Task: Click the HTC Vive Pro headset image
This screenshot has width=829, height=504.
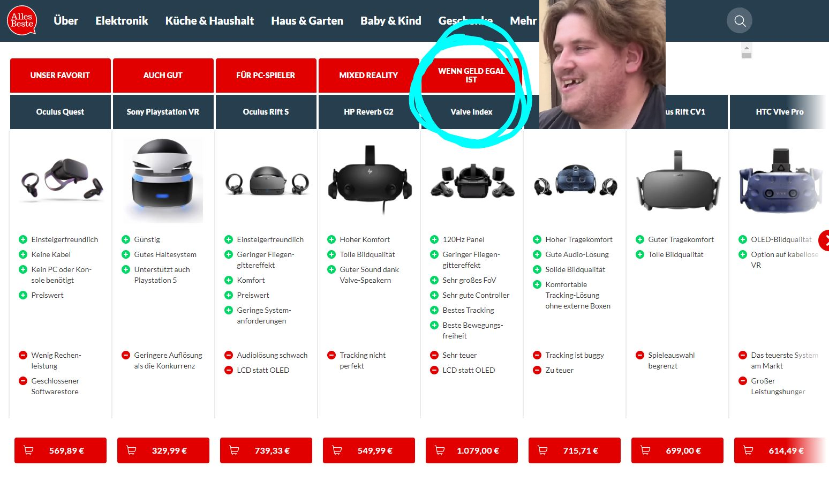Action: click(781, 180)
